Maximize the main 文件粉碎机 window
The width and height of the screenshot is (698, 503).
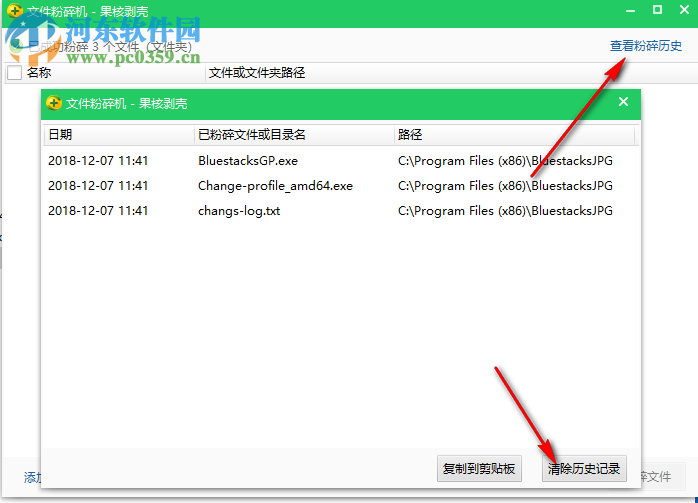pos(657,10)
